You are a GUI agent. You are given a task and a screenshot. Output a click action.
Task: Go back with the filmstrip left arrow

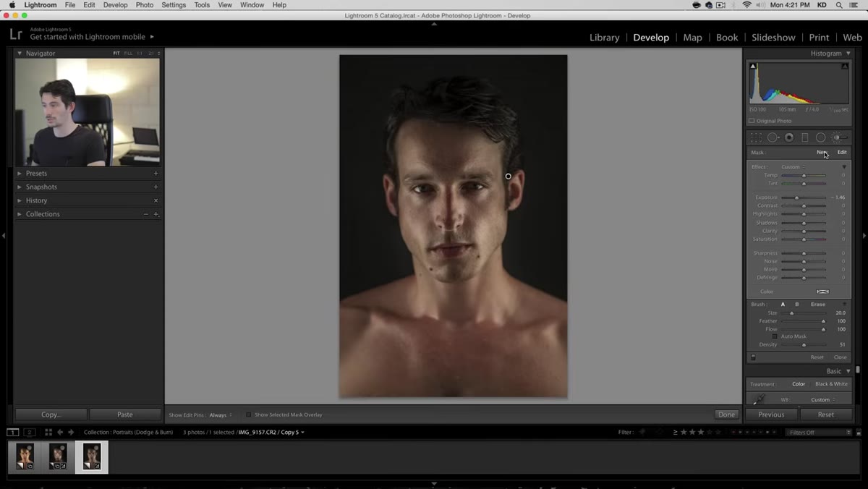click(60, 432)
